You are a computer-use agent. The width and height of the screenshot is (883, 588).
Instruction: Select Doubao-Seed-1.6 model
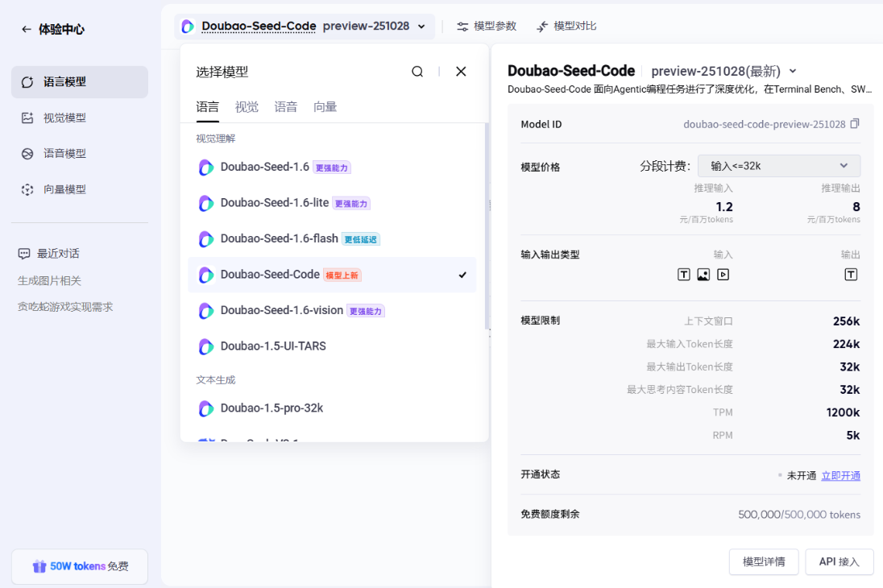[332, 168]
